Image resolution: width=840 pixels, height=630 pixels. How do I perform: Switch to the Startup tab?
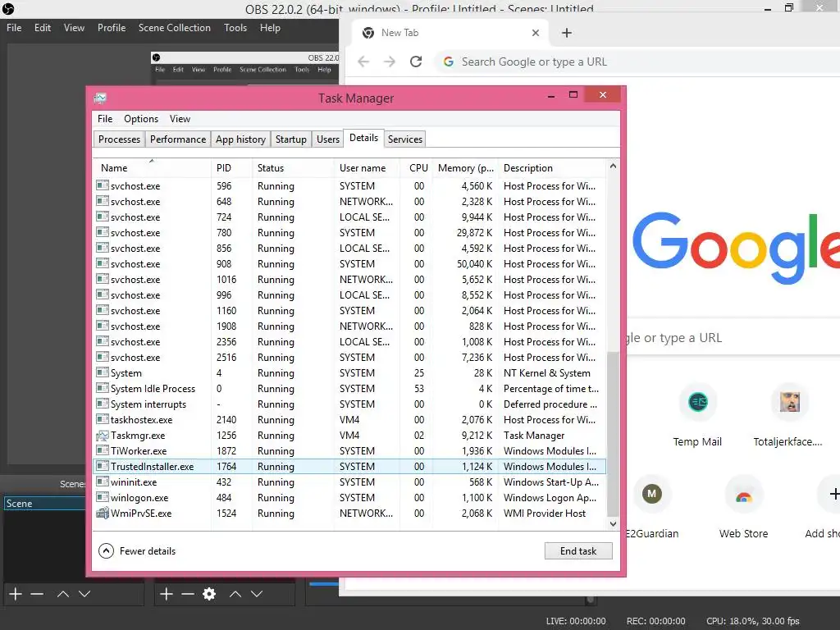(291, 139)
